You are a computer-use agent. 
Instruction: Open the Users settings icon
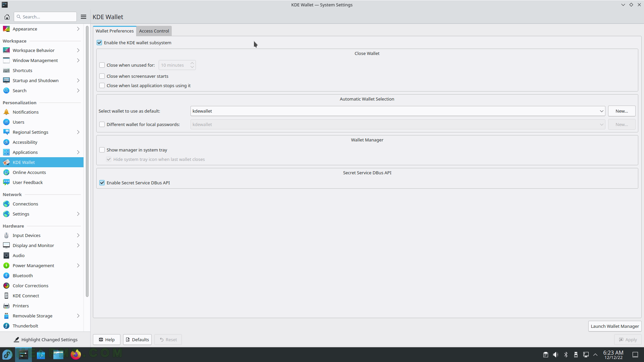click(x=6, y=122)
